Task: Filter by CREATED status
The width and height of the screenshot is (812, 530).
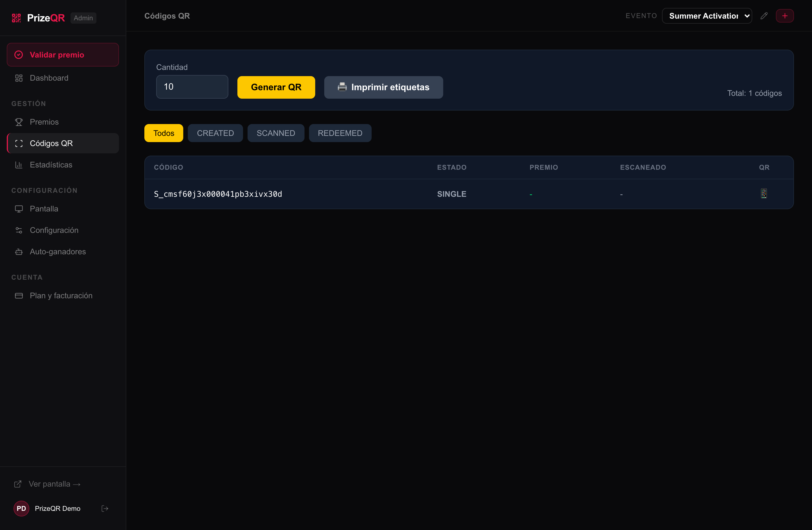Action: coord(215,133)
